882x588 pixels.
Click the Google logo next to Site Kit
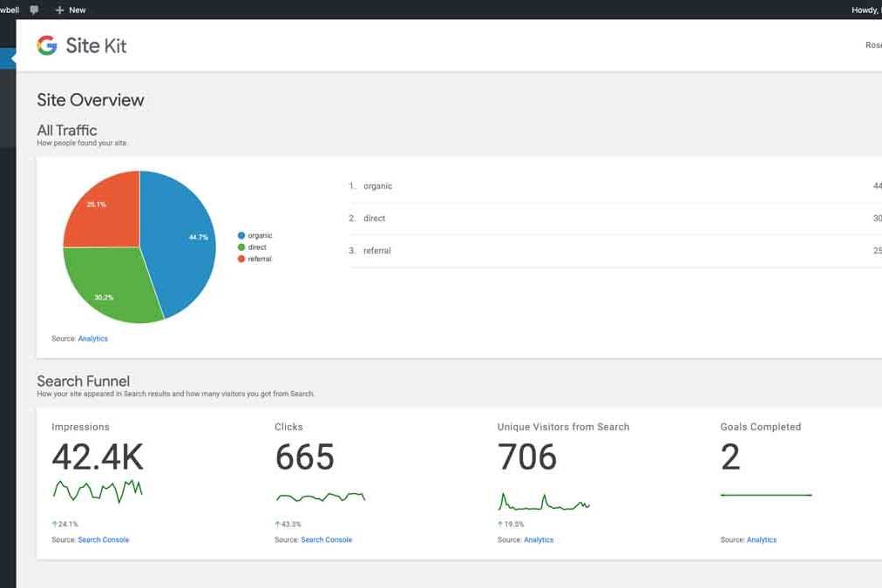click(x=47, y=45)
